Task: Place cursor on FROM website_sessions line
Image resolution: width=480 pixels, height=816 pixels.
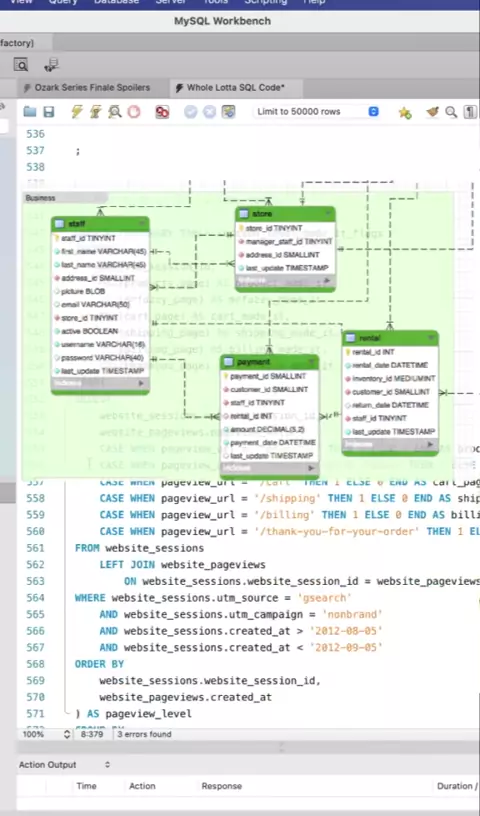Action: [140, 548]
